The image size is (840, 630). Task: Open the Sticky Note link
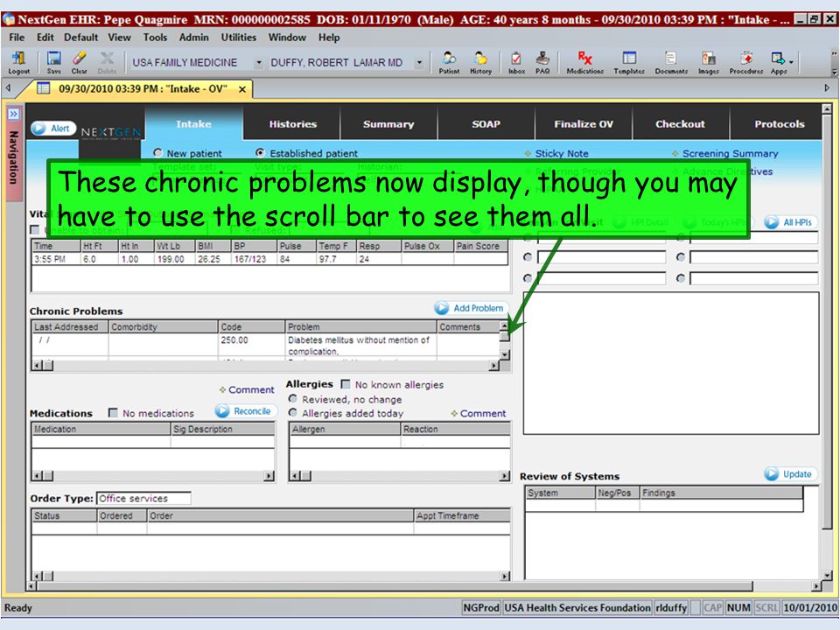(562, 153)
